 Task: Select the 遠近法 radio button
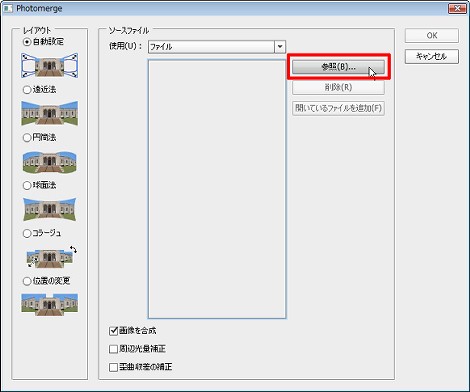[27, 90]
